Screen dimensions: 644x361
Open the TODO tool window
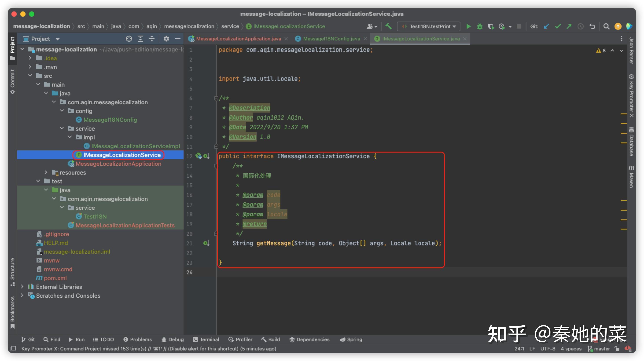tap(103, 339)
